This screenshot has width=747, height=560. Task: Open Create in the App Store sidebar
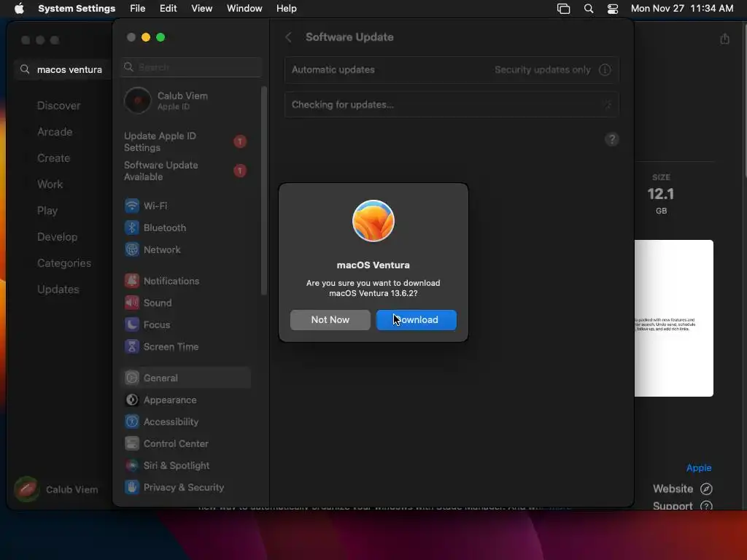[x=53, y=158]
